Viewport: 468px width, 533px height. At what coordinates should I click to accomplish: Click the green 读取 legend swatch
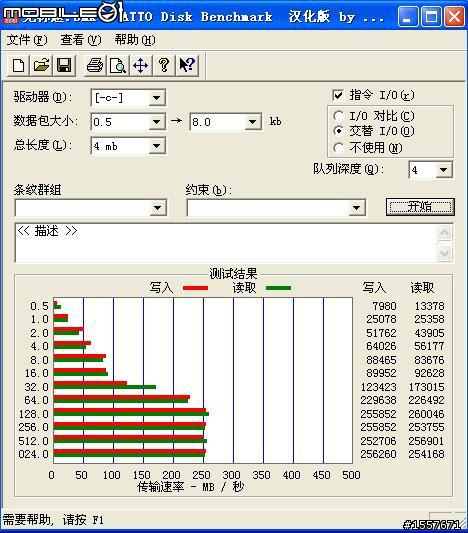(x=279, y=288)
